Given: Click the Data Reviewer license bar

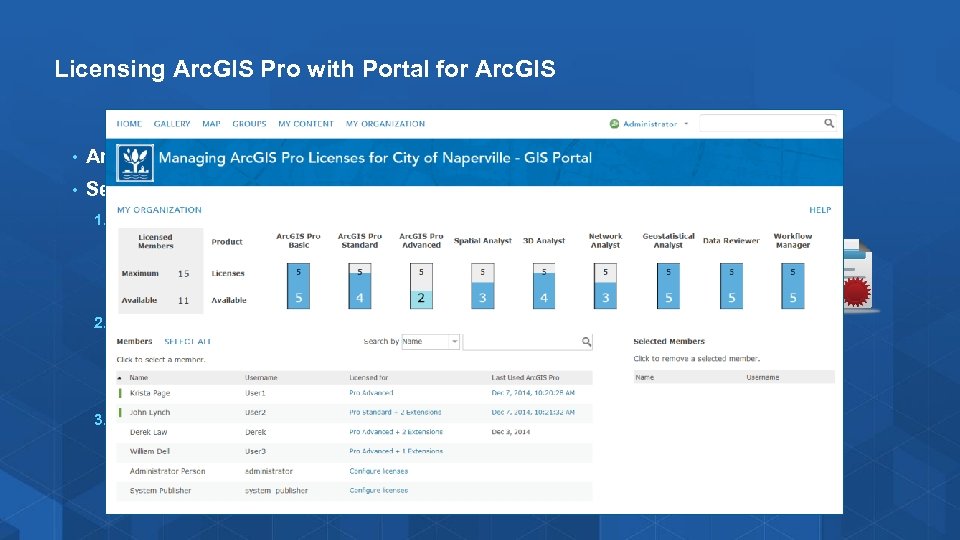Looking at the screenshot, I should [x=731, y=286].
